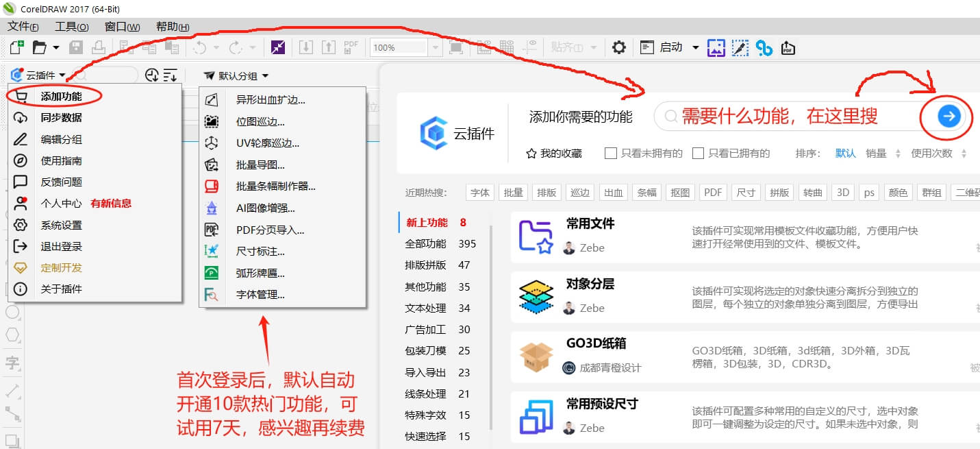Click the blue linked loops icon
Image resolution: width=980 pixels, height=449 pixels.
click(764, 47)
